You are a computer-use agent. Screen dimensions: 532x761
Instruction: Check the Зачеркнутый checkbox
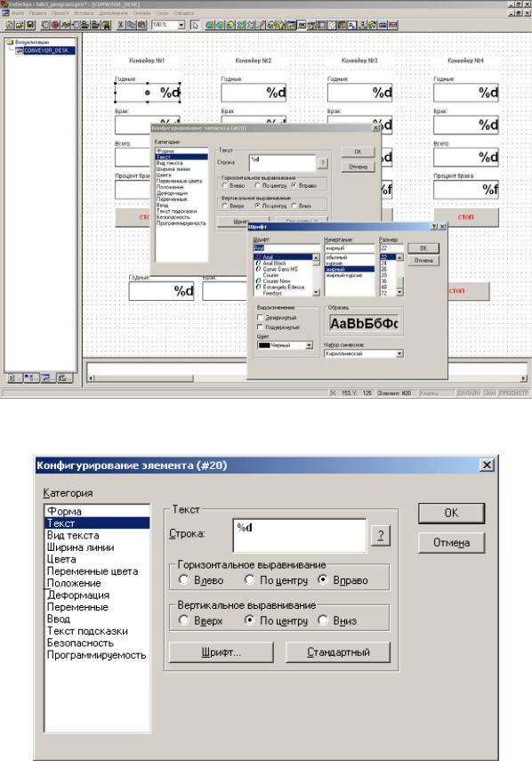(x=261, y=318)
